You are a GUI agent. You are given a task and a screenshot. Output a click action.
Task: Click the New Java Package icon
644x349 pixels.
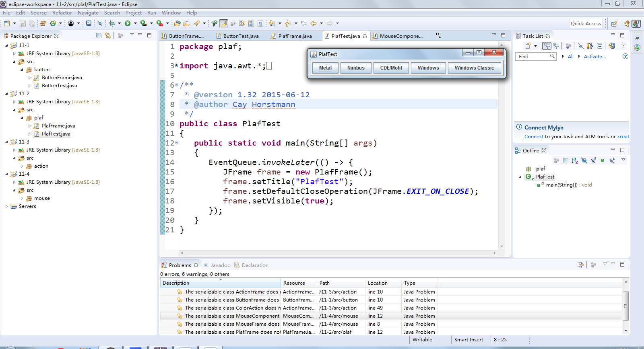pyautogui.click(x=43, y=23)
